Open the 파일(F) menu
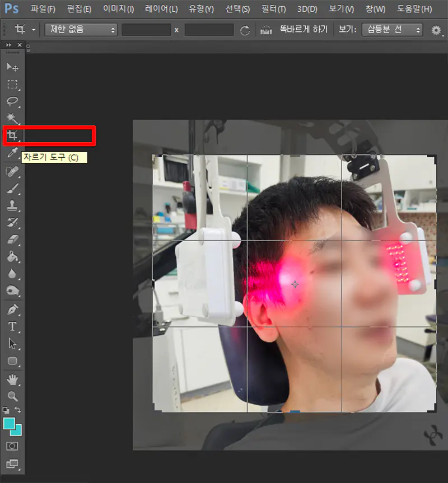The width and height of the screenshot is (448, 483). coord(43,9)
